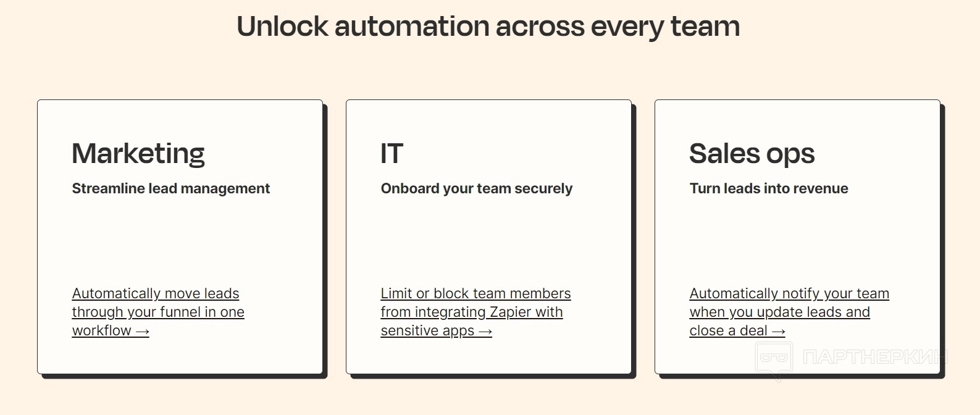
Task: Click 'Turn leads into revenue' subtitle
Action: pos(769,188)
